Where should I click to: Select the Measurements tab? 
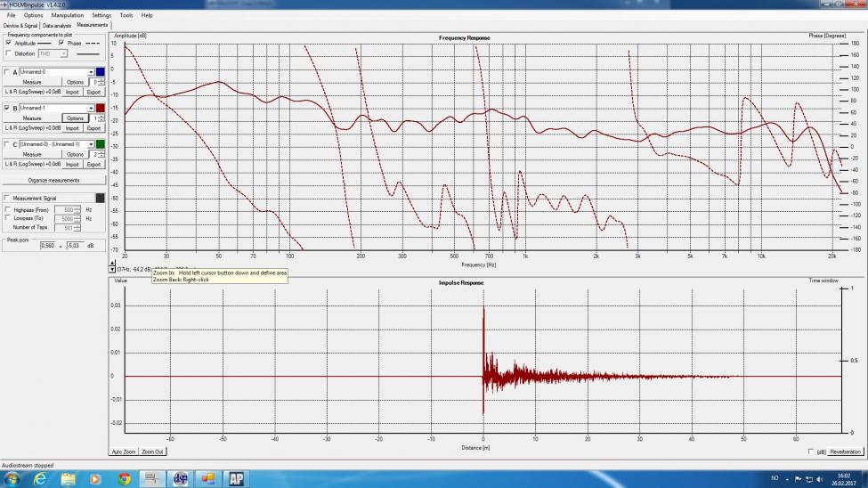click(x=93, y=25)
